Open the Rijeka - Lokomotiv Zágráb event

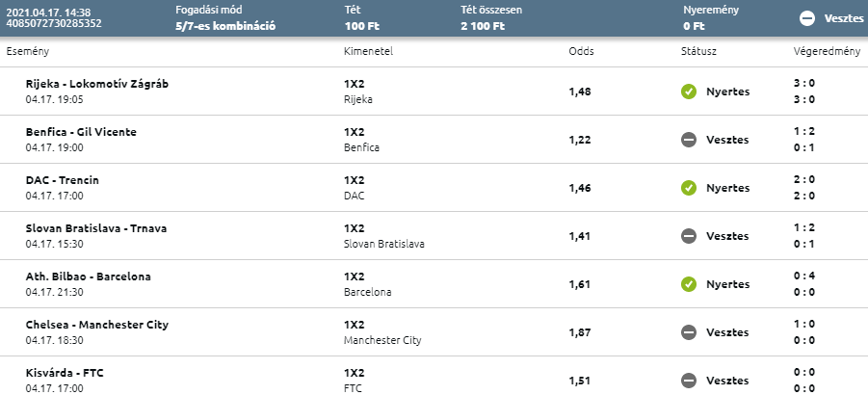[x=97, y=84]
